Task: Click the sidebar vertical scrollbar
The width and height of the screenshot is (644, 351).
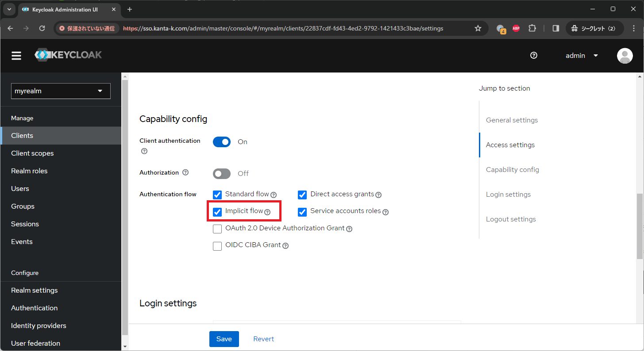Action: [x=125, y=207]
